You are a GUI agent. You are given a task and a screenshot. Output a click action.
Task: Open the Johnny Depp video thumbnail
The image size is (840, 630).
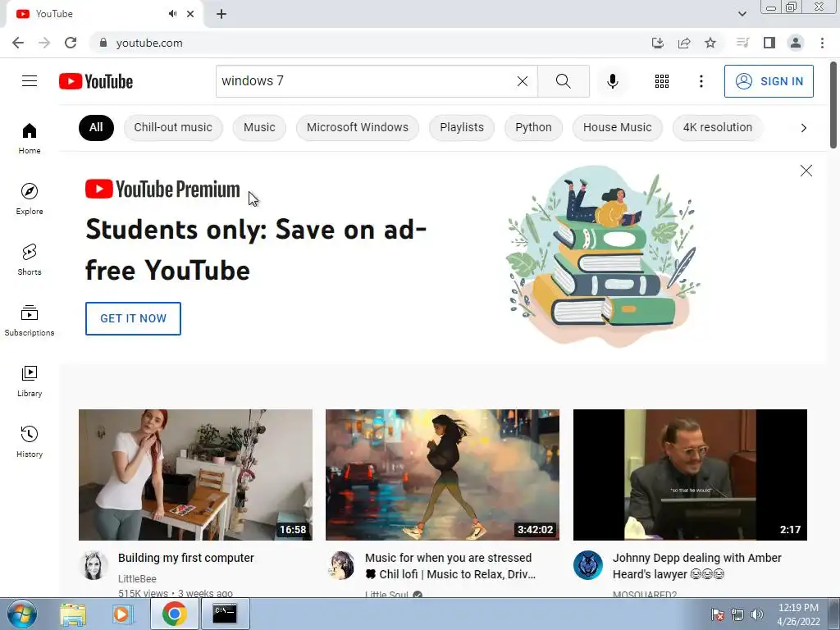(690, 475)
